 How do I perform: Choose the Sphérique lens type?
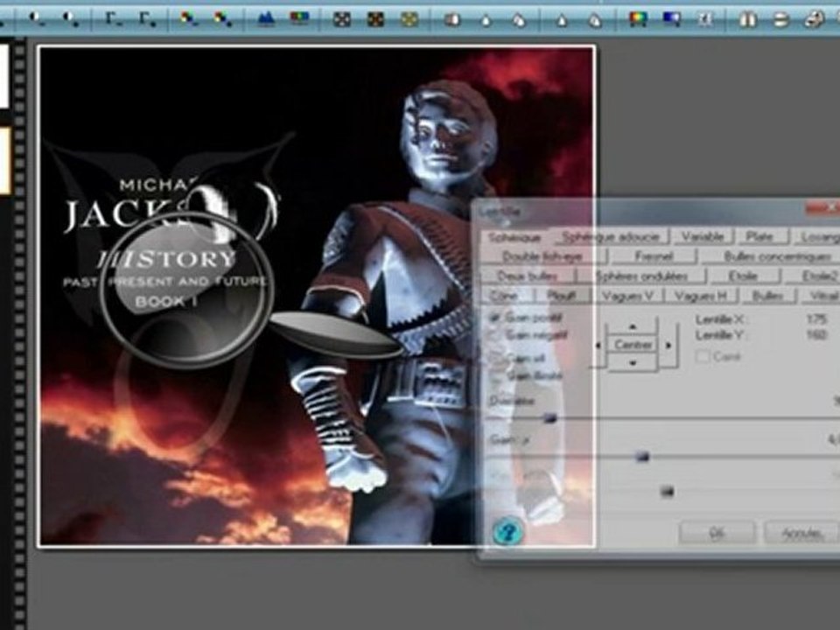514,237
